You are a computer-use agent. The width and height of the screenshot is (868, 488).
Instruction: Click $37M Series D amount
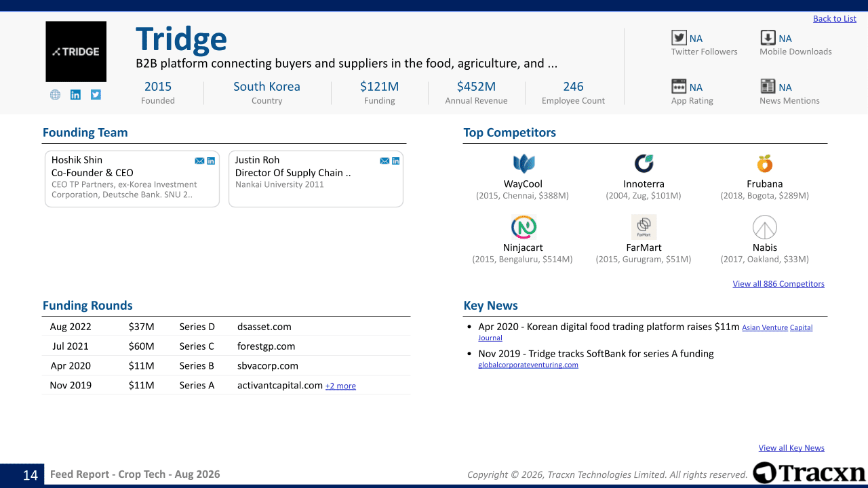tap(141, 327)
